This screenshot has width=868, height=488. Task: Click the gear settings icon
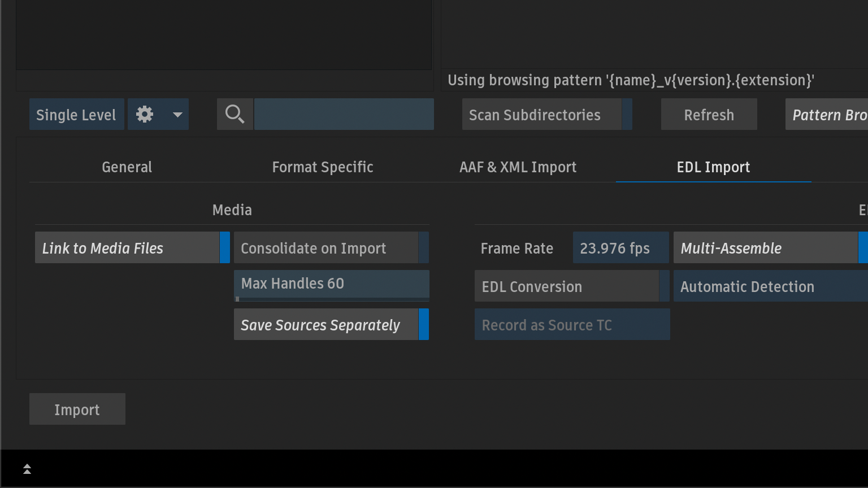coord(145,115)
